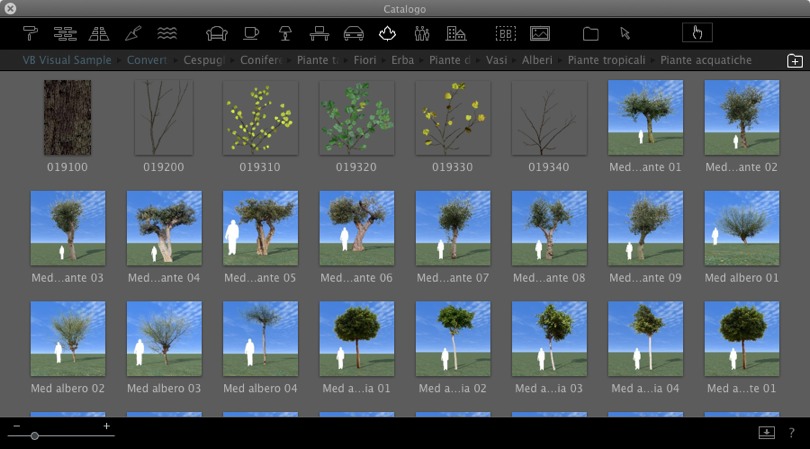This screenshot has width=810, height=449.
Task: Open the water waves category icon
Action: 167,34
